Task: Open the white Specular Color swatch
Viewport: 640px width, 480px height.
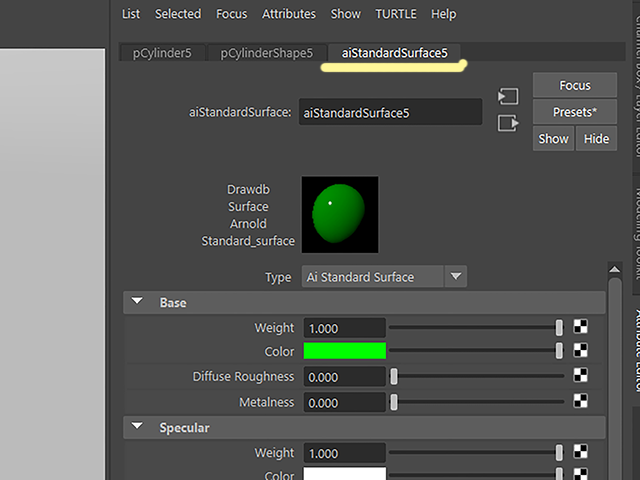Action: [x=344, y=474]
